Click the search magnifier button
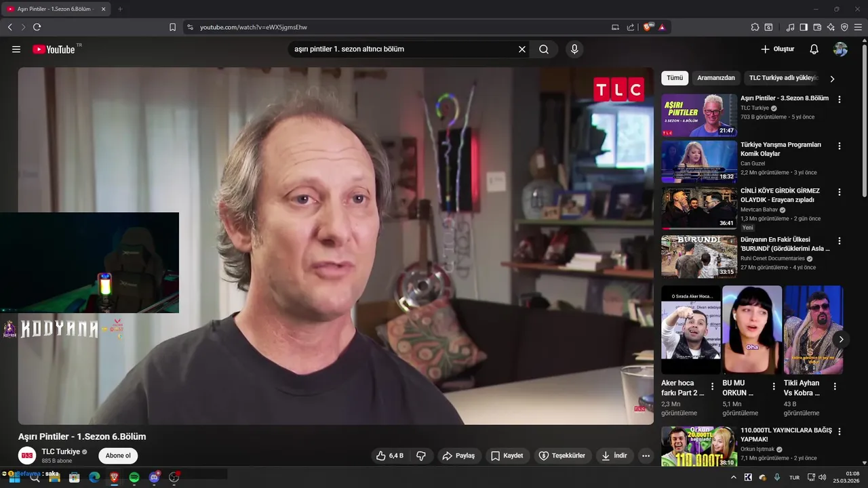 coord(544,49)
